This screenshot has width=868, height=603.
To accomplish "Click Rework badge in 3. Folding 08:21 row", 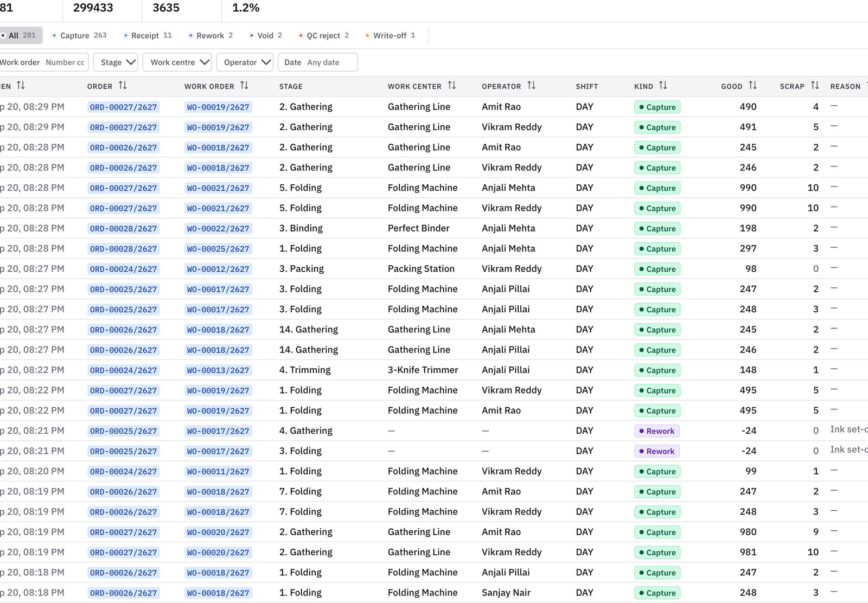I will point(656,451).
